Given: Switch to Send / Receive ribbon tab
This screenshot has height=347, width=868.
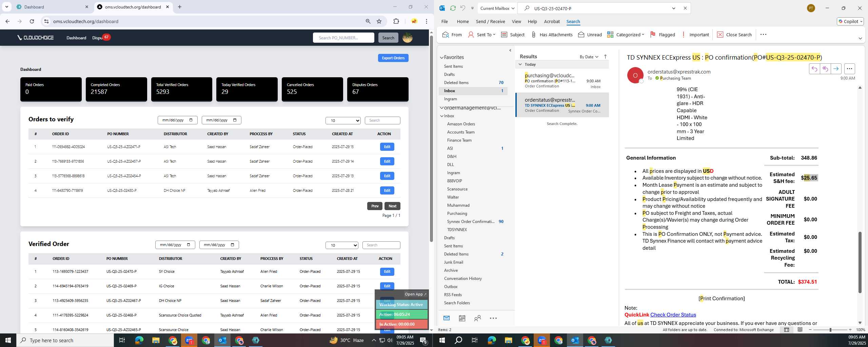Looking at the screenshot, I should (490, 21).
